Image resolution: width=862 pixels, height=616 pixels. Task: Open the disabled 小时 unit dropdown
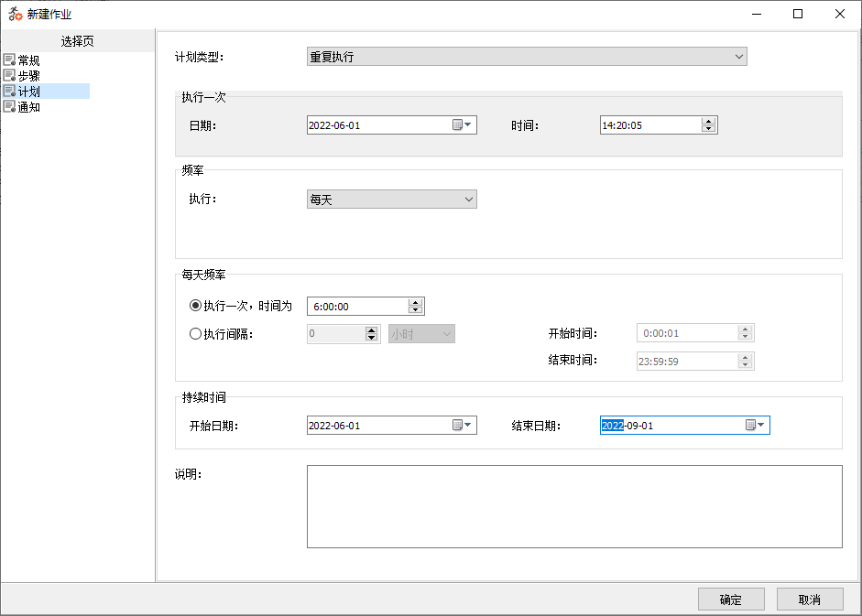[447, 333]
